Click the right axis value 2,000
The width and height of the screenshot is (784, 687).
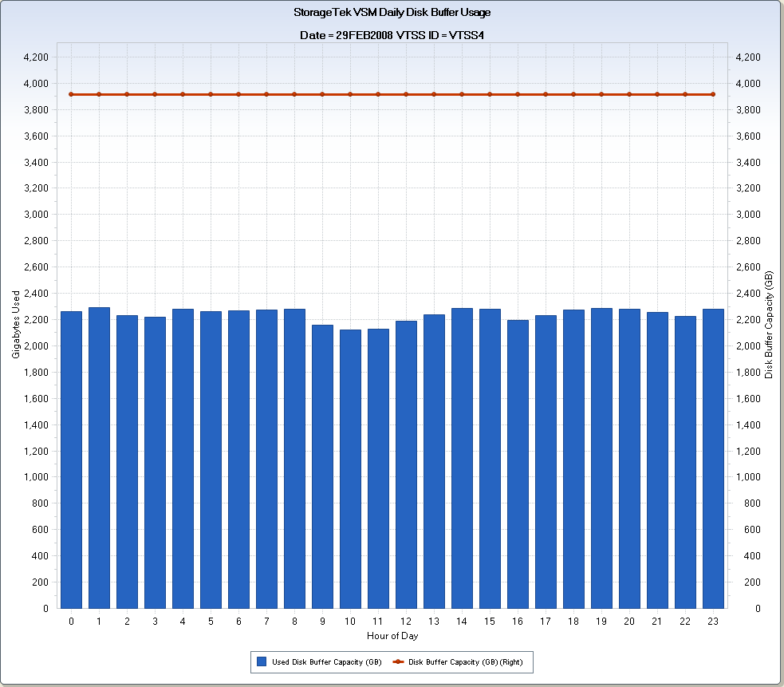point(748,345)
